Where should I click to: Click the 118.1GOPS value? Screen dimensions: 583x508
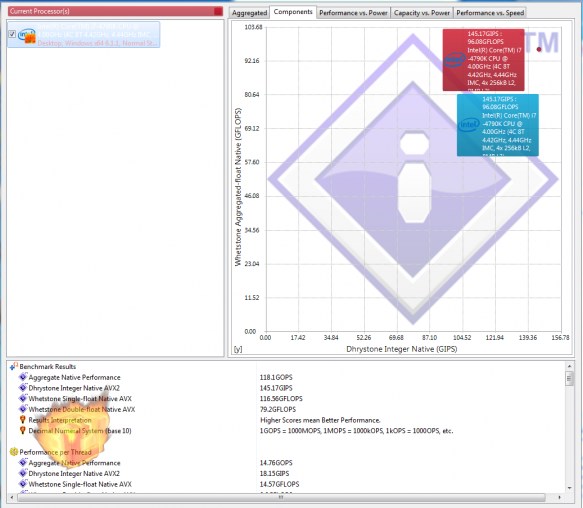click(276, 377)
